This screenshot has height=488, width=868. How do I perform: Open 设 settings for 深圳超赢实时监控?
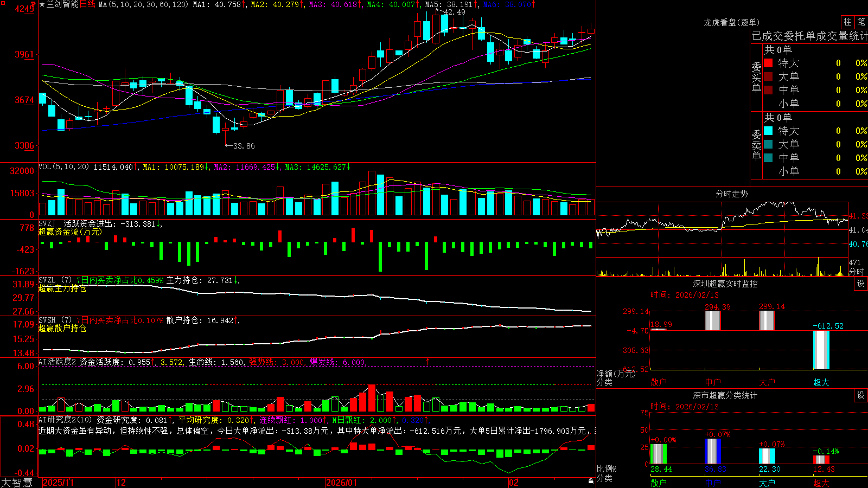pos(861,284)
